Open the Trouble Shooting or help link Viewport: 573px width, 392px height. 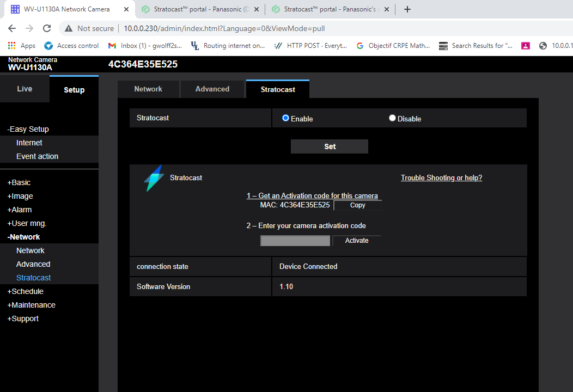[x=441, y=178]
